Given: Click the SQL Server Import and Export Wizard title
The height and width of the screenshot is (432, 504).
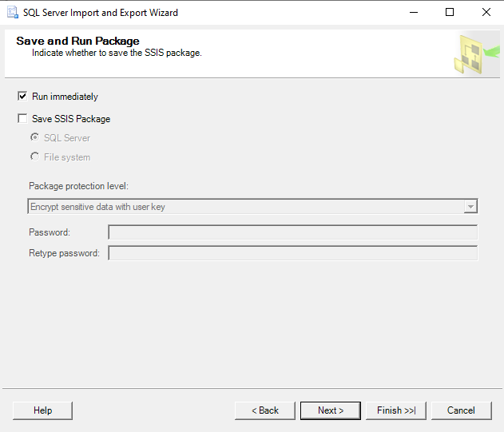Looking at the screenshot, I should tap(101, 13).
